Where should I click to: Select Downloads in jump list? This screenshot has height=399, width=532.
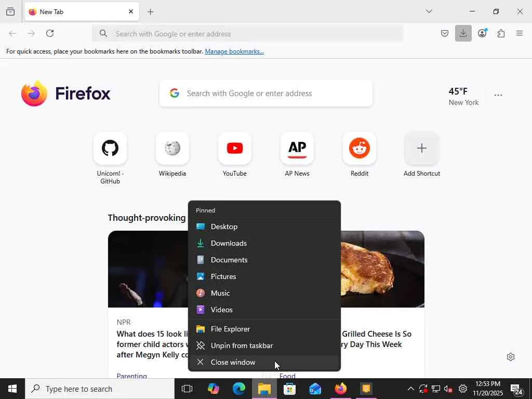click(x=264, y=243)
